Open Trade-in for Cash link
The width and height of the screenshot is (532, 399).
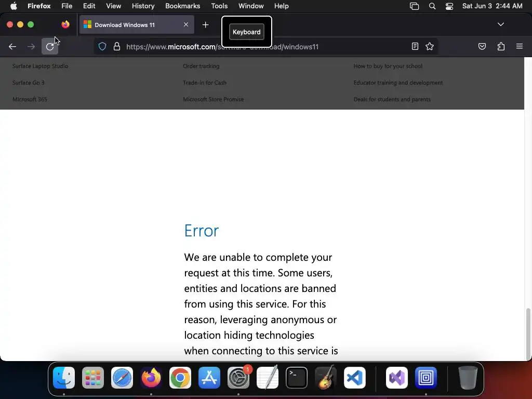point(205,83)
